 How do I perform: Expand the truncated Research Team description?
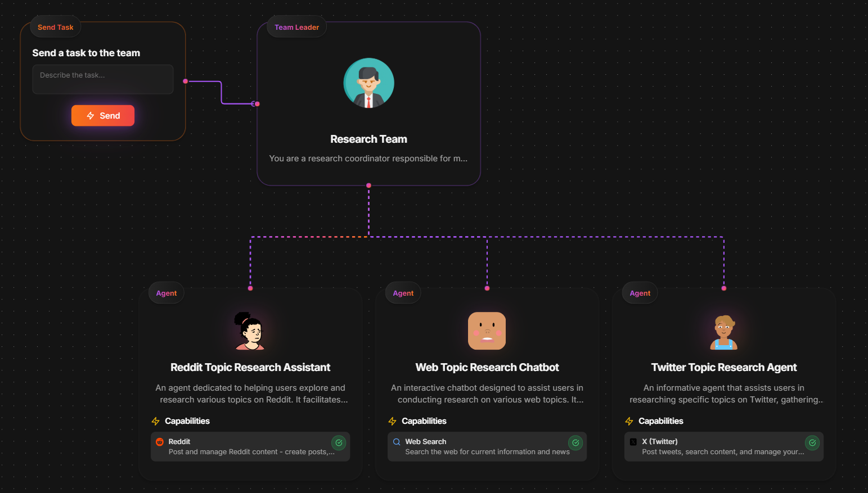[x=368, y=159]
